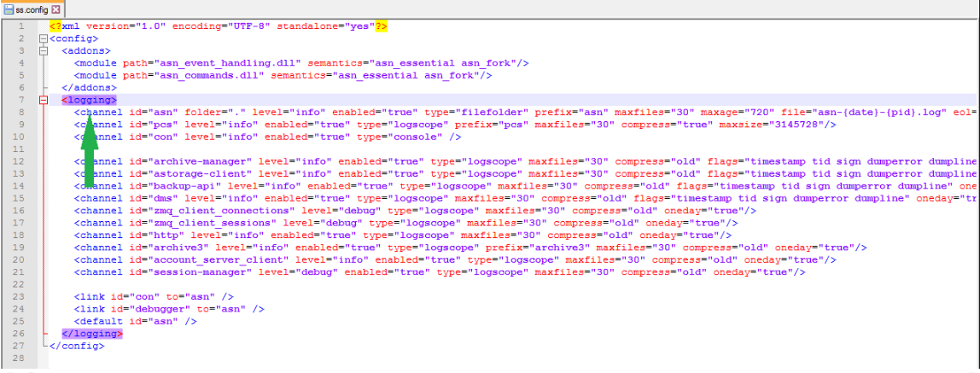Click line number 1 in the margin
Image resolution: width=980 pixels, height=373 pixels.
click(x=20, y=26)
